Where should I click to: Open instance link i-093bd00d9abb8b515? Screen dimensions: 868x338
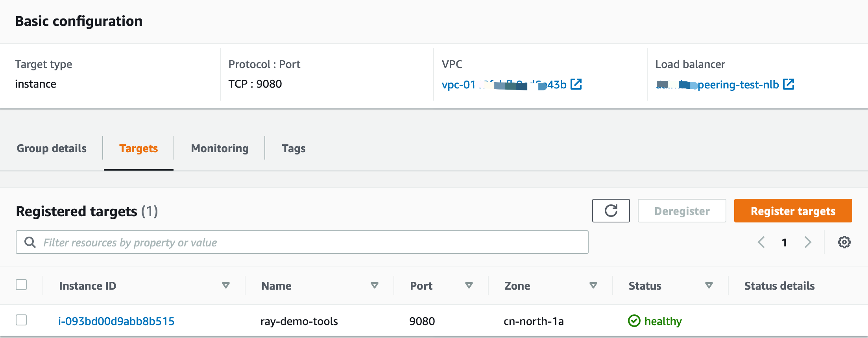(116, 321)
